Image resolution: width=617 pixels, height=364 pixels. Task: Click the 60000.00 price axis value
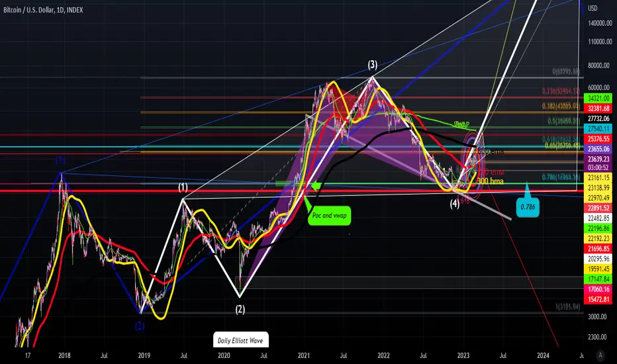click(600, 87)
